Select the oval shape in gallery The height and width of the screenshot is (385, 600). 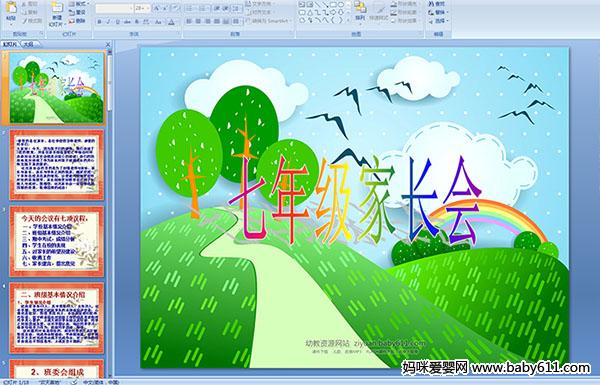coord(341,5)
